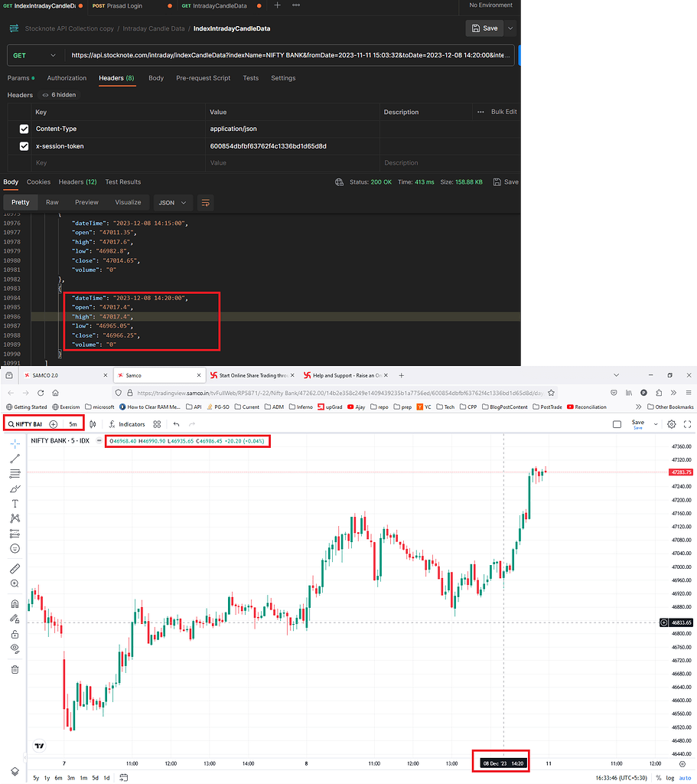This screenshot has height=784, width=697.
Task: Select the brush drawing tool
Action: 15,488
